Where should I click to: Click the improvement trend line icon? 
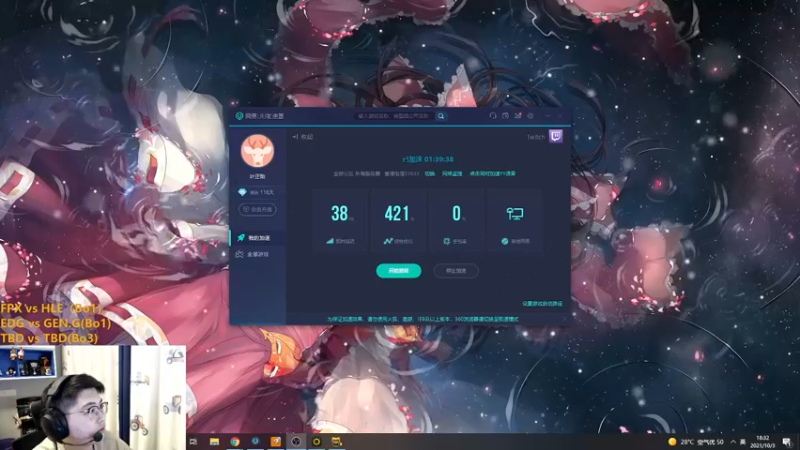(388, 241)
